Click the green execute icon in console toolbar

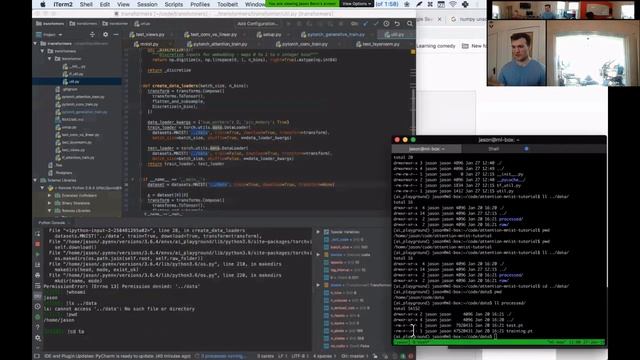38,255
